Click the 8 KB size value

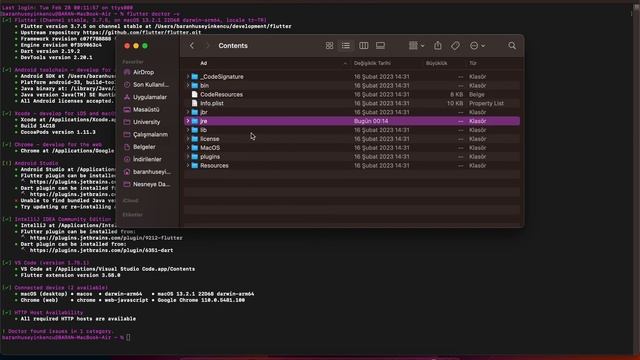456,94
